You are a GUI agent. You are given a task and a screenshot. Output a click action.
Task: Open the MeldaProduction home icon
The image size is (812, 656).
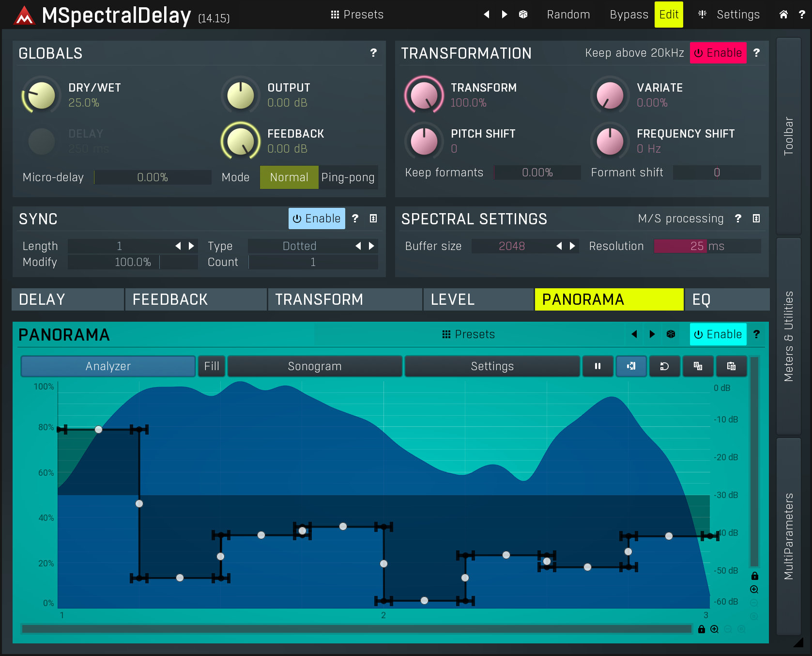(x=783, y=15)
